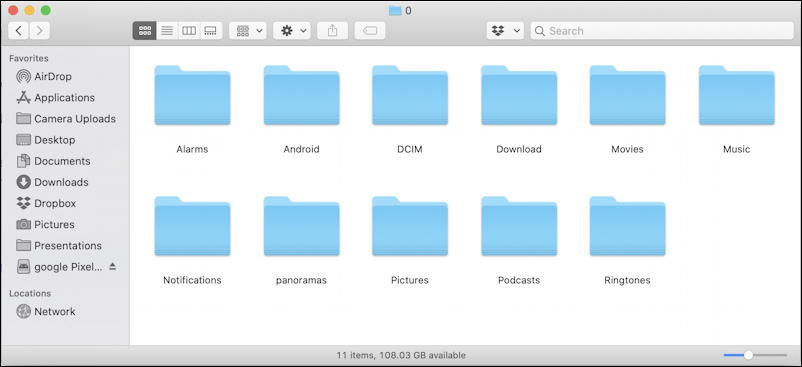Screen dimensions: 802x367
Task: Go forward with the right arrow button
Action: [39, 31]
